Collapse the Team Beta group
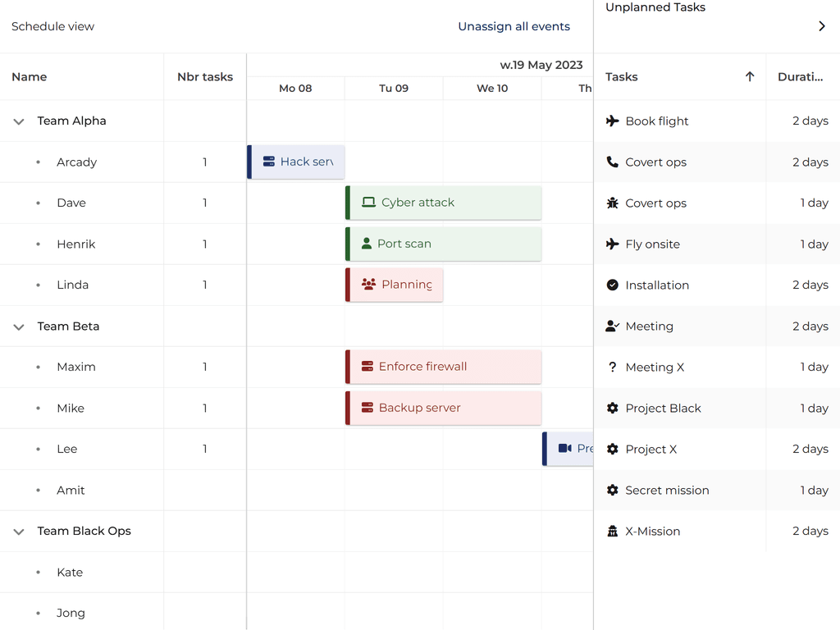Viewport: 840px width, 630px height. point(19,326)
